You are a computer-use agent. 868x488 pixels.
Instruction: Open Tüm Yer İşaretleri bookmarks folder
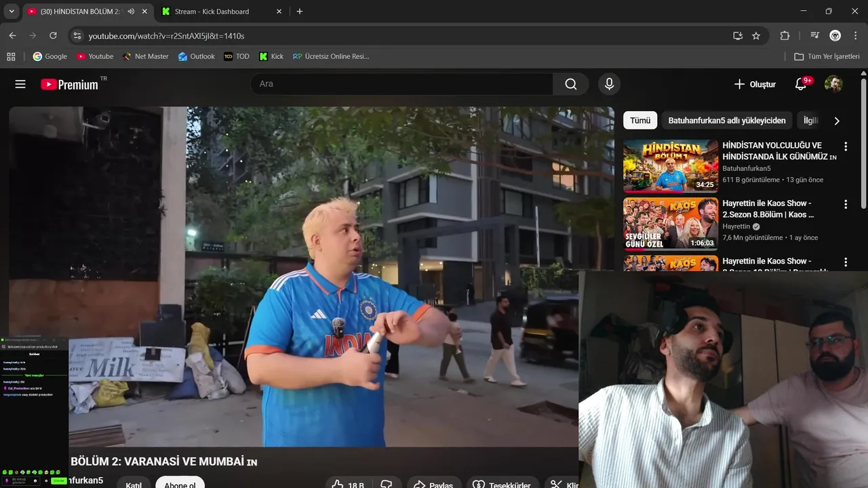tap(827, 56)
